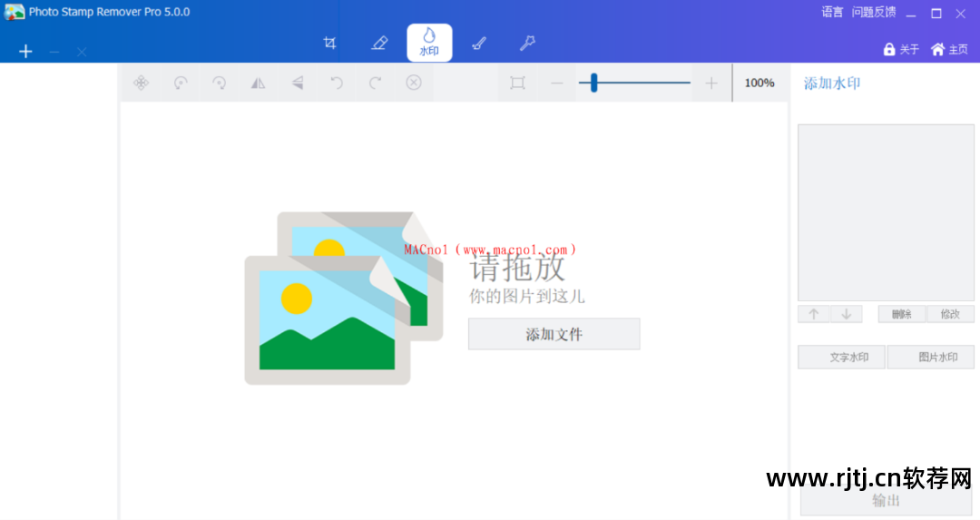Open the 语言 language menu
Viewport: 980px width, 520px height.
(832, 12)
